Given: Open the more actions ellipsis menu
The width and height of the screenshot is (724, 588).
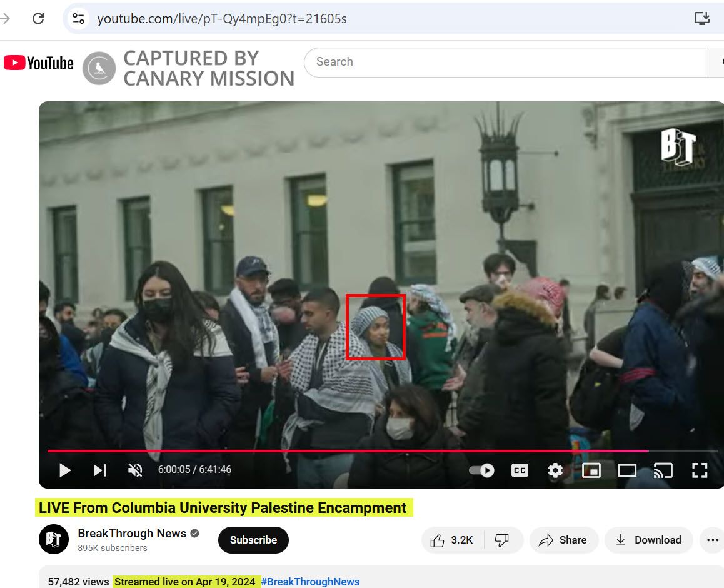Looking at the screenshot, I should (x=713, y=539).
